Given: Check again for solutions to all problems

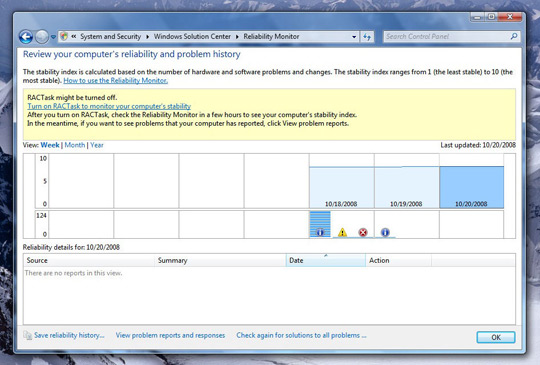Looking at the screenshot, I should [301, 335].
